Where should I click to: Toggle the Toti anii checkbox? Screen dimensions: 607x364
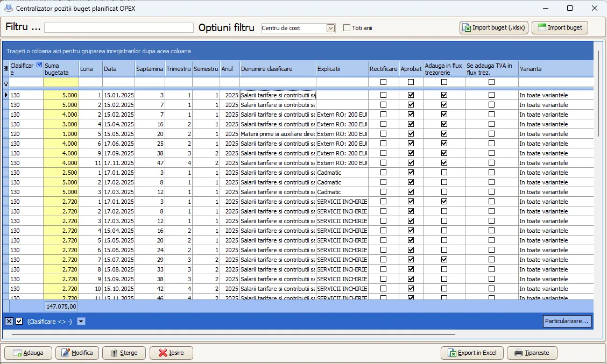347,28
